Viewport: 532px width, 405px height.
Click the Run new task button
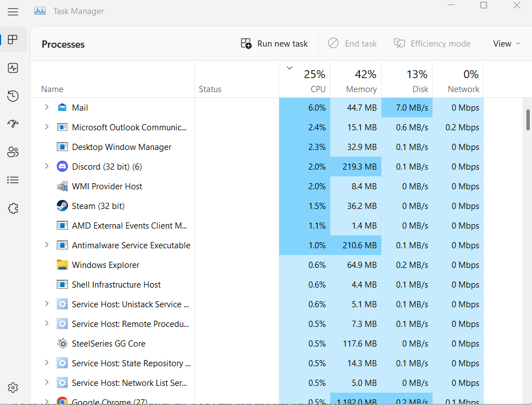tap(274, 44)
